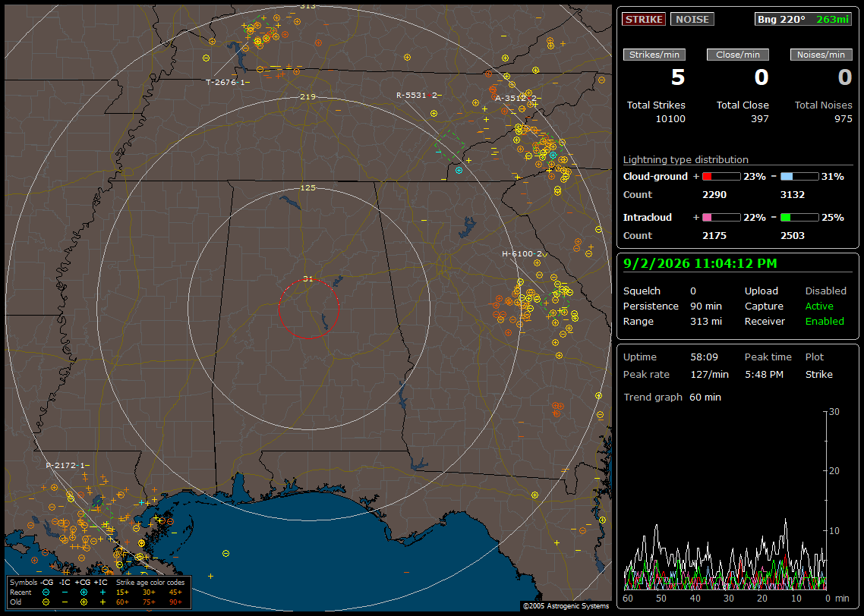
Task: Toggle the Receiver Enabled status
Action: coord(825,321)
